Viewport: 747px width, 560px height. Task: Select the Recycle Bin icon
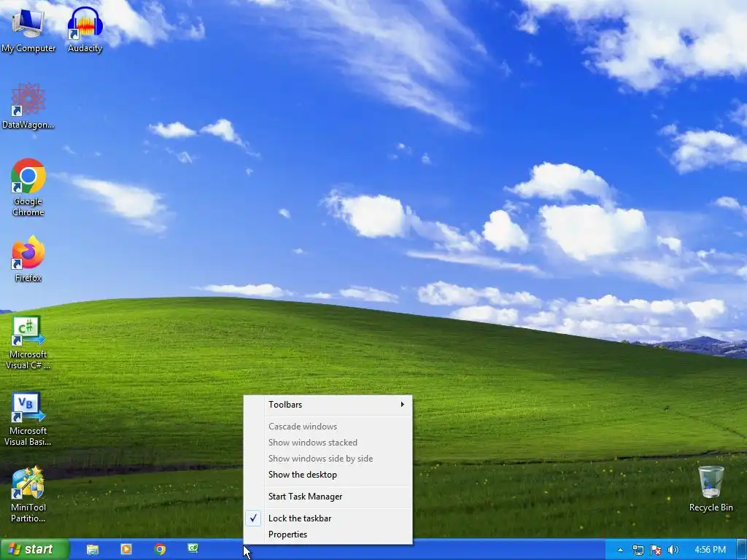click(711, 489)
